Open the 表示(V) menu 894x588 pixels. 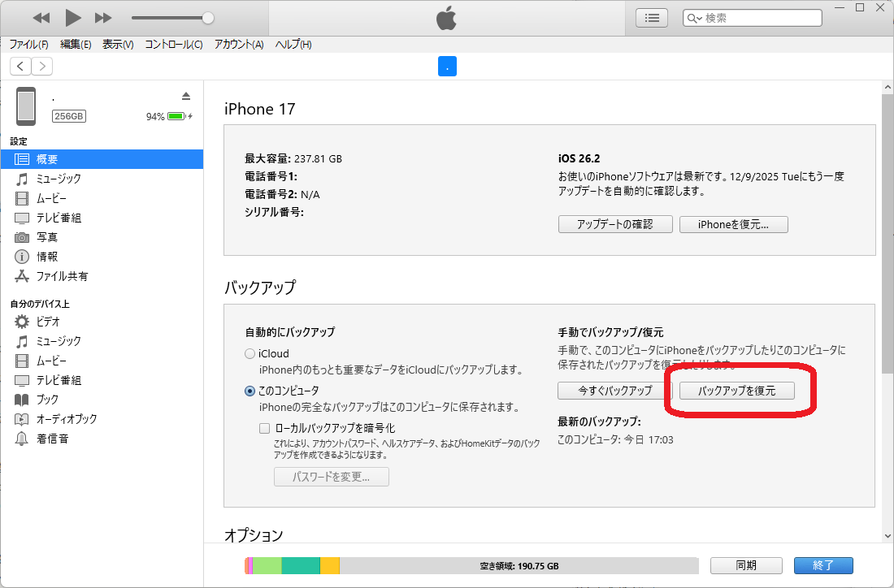118,45
